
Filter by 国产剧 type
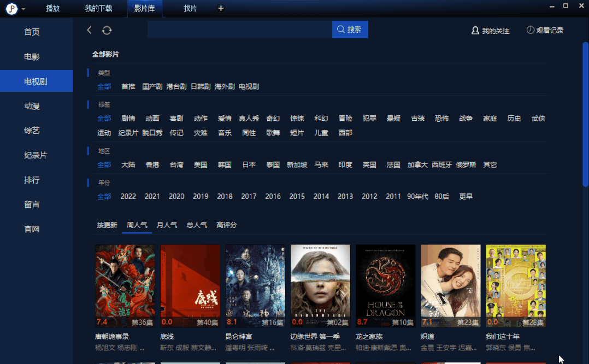pyautogui.click(x=152, y=86)
